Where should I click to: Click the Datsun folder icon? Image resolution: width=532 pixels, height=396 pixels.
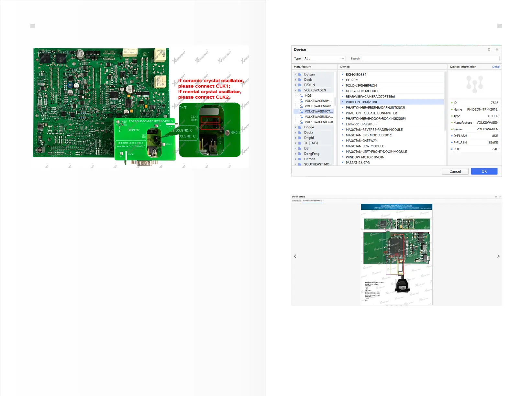(300, 74)
